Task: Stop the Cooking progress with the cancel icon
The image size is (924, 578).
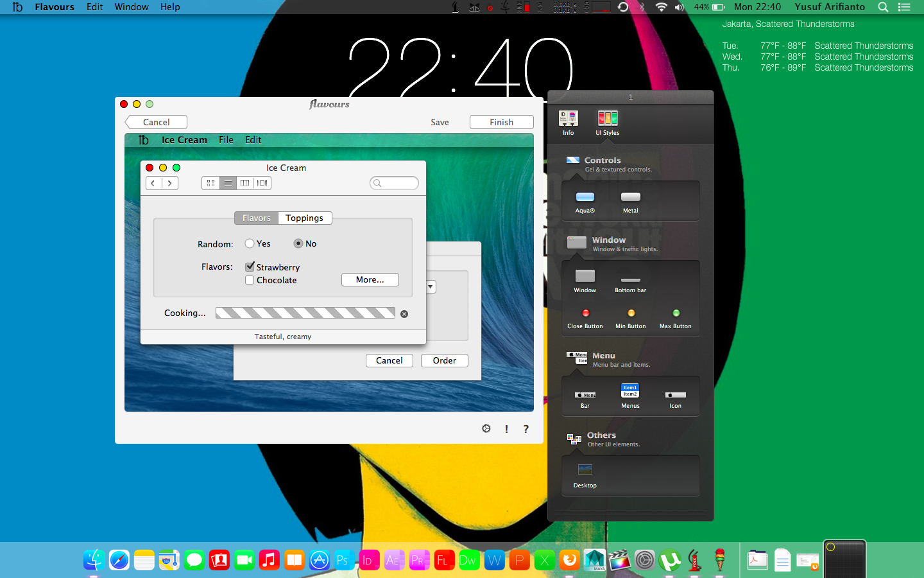Action: [x=404, y=314]
